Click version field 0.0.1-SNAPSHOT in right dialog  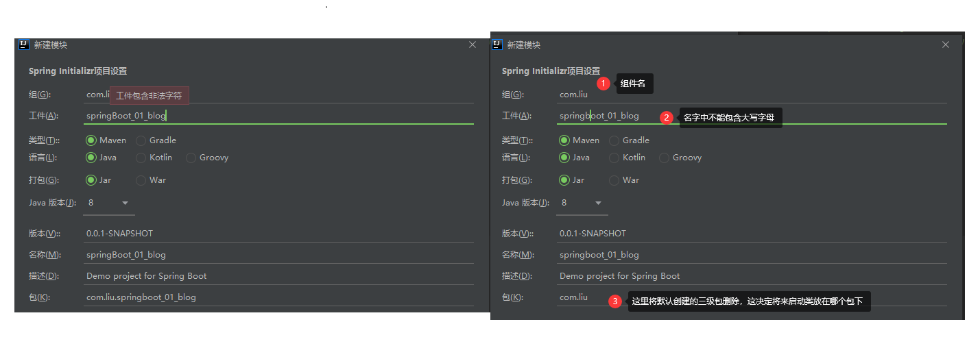pyautogui.click(x=752, y=234)
